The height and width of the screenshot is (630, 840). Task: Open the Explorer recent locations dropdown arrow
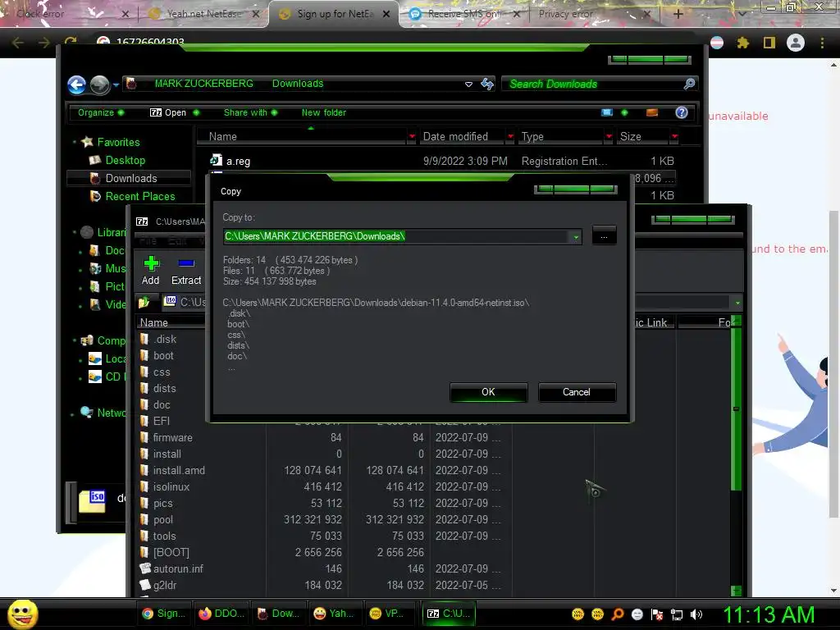116,84
